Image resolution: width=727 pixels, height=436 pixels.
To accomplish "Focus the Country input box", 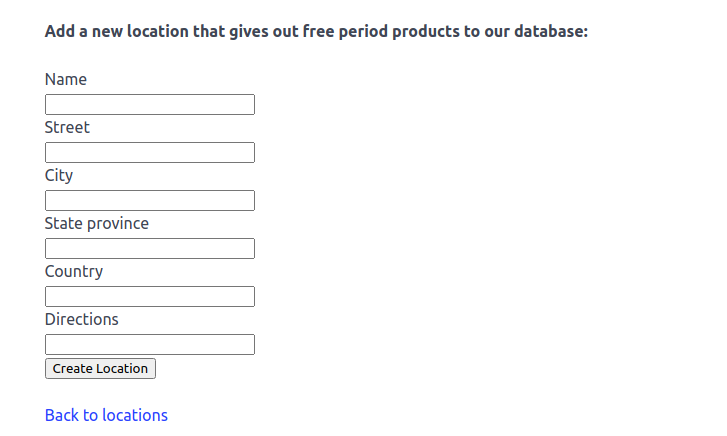I will (x=150, y=296).
